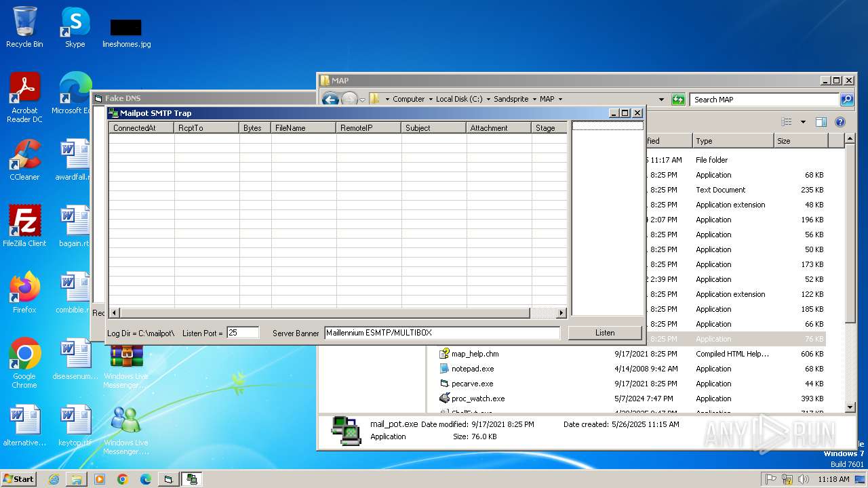Open Firefox desktop shortcut
The height and width of the screenshot is (488, 868).
tap(24, 293)
